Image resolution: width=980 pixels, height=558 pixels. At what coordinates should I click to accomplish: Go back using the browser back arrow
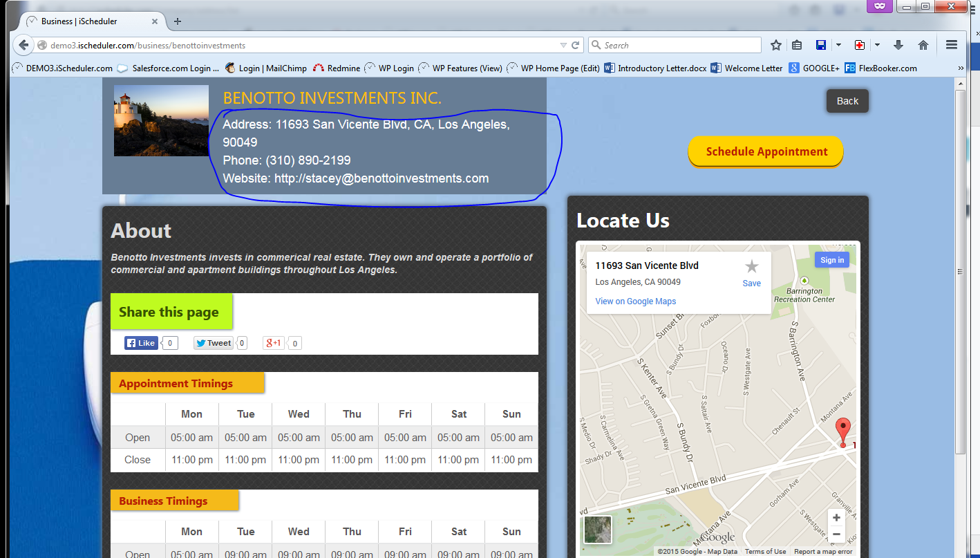(23, 45)
